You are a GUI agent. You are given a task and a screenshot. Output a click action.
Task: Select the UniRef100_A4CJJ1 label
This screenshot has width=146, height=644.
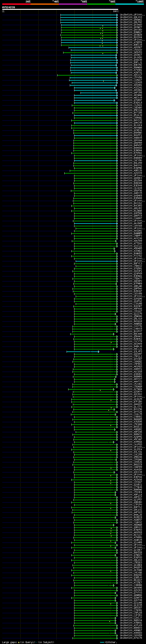(131, 349)
